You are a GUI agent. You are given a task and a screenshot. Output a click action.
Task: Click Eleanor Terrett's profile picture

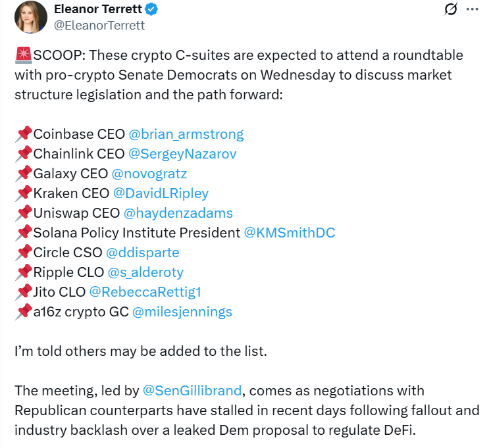(x=30, y=17)
